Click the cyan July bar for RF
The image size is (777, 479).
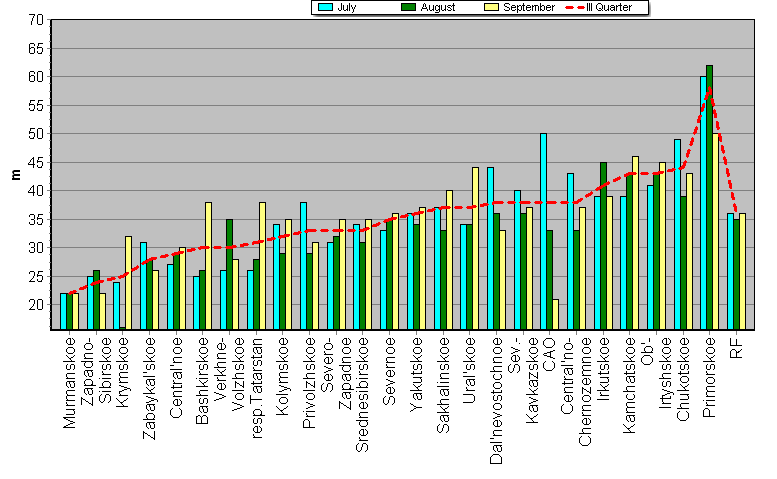[x=730, y=271]
